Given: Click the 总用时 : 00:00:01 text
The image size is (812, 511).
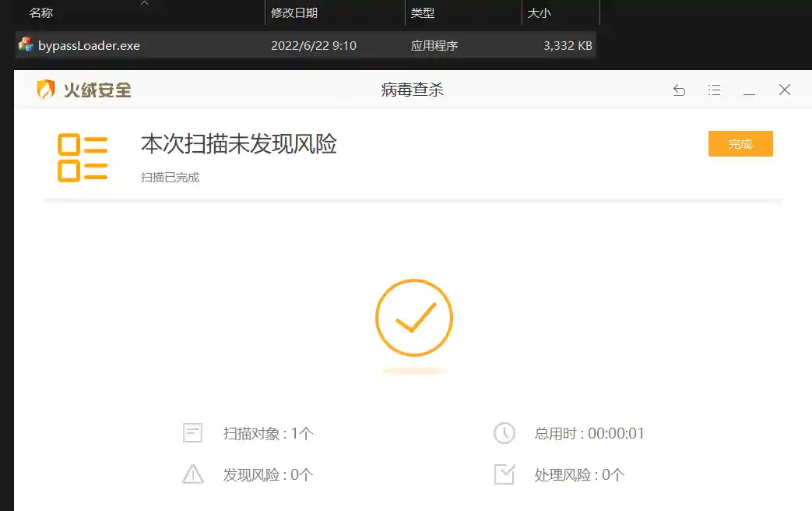Looking at the screenshot, I should (589, 433).
